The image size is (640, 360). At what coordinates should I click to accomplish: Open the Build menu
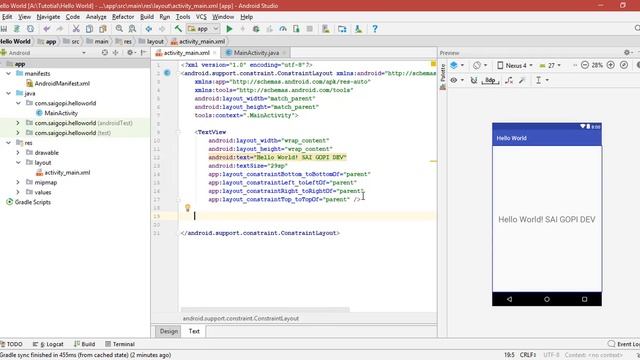click(x=147, y=17)
